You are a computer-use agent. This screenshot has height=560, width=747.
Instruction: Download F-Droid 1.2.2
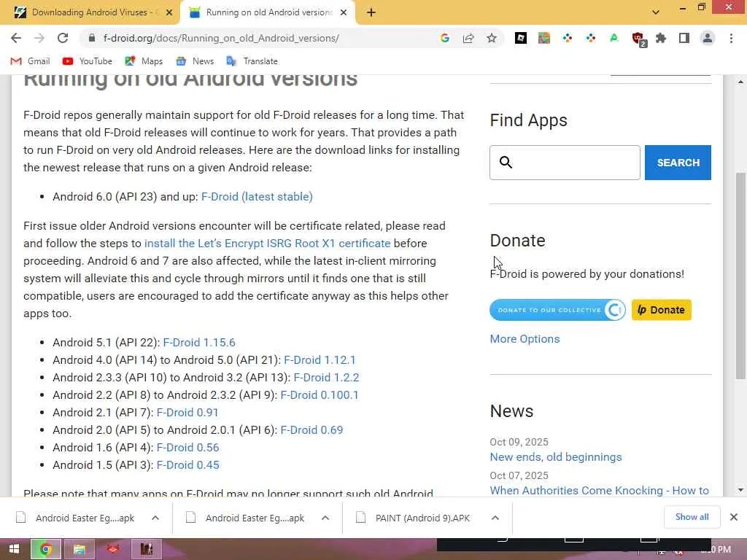tap(326, 378)
